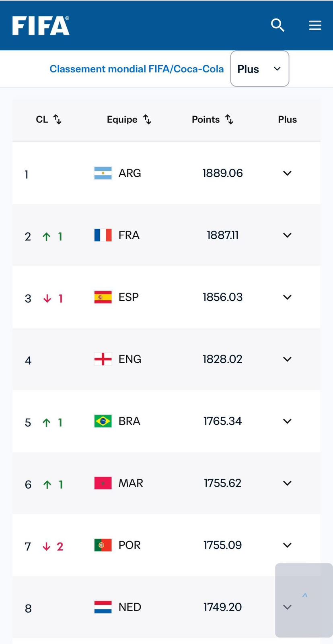Expand the FRA row details

click(287, 235)
